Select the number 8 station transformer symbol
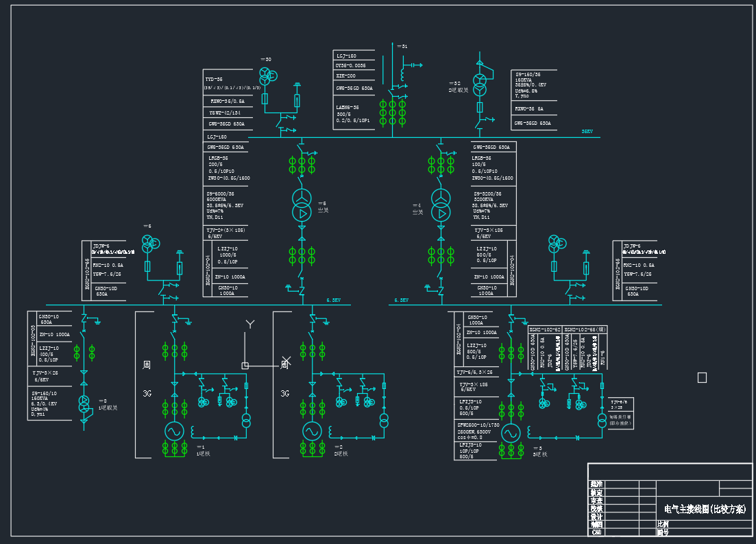The image size is (756, 544). pos(84,404)
